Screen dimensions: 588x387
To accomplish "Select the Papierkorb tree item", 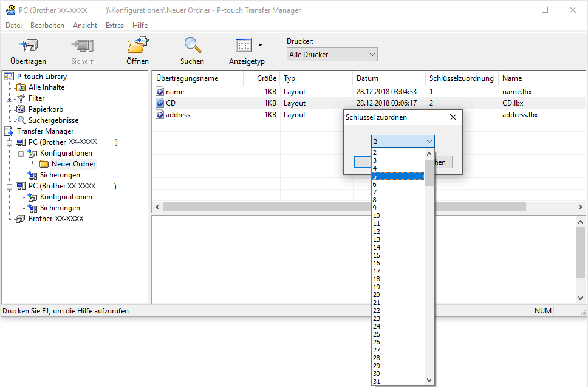I will (x=46, y=109).
